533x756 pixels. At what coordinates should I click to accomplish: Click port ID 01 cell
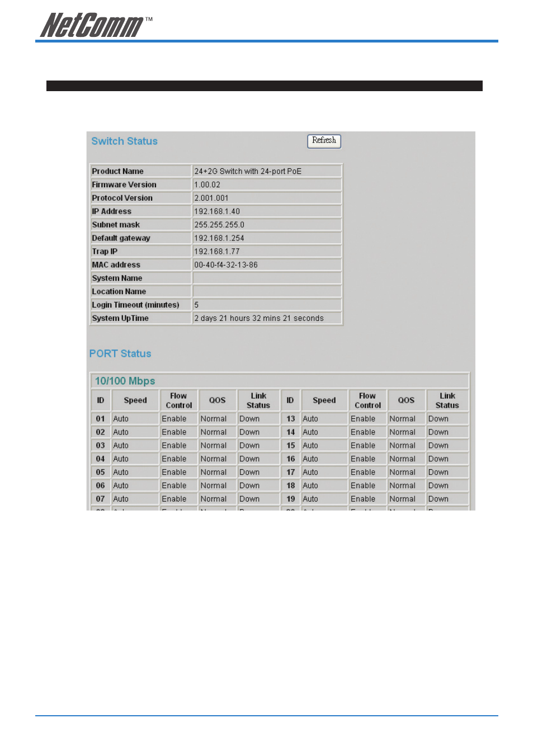(101, 419)
